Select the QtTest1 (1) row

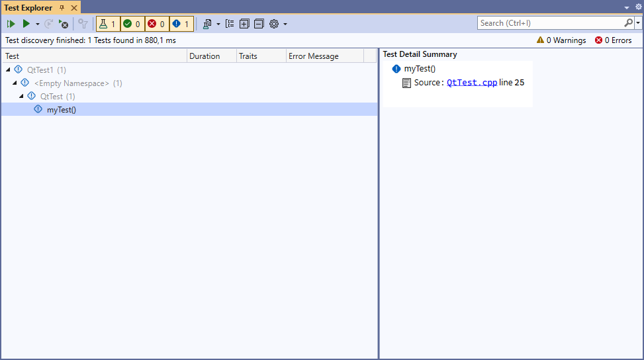tap(189, 69)
